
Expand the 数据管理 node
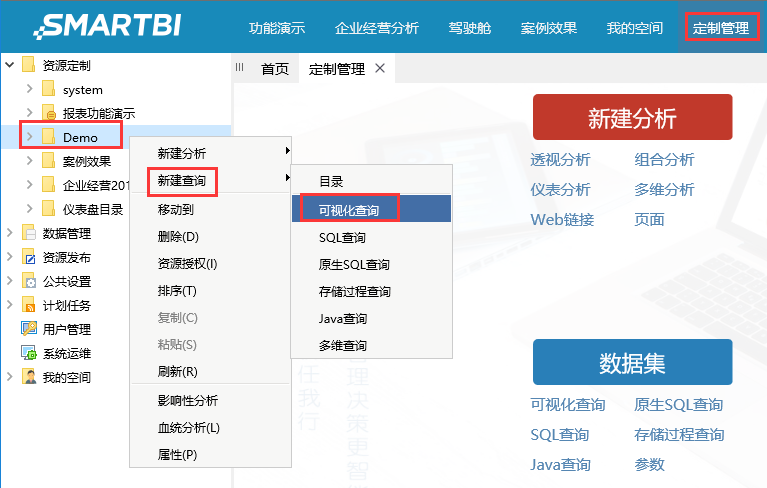10,232
